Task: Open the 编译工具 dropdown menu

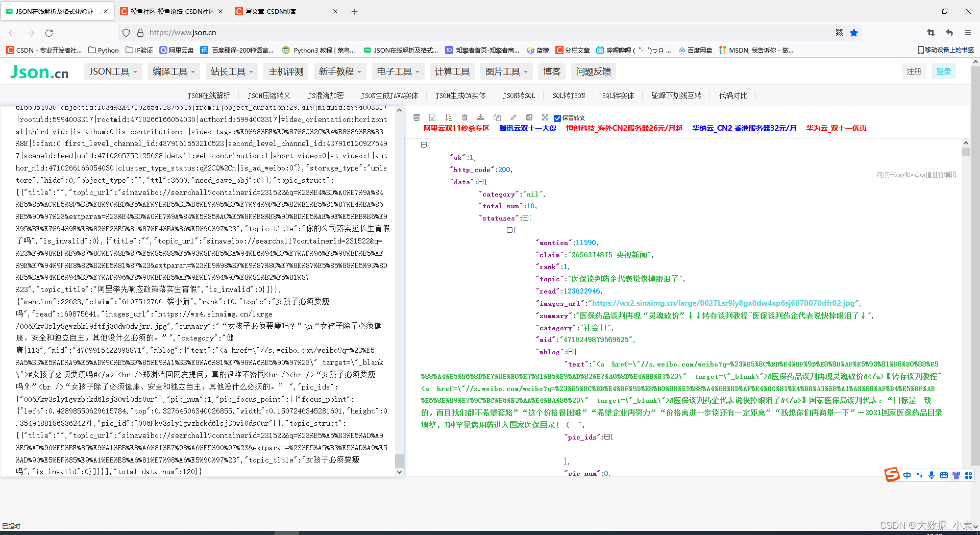Action: (x=174, y=71)
